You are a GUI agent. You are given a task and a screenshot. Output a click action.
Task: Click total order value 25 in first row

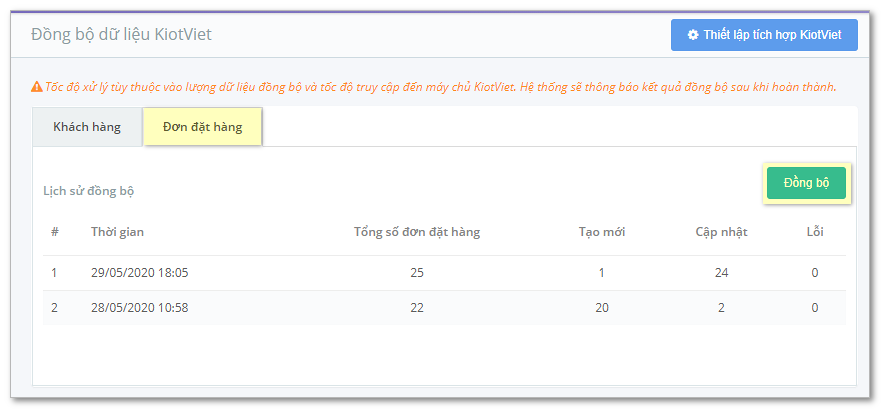417,274
